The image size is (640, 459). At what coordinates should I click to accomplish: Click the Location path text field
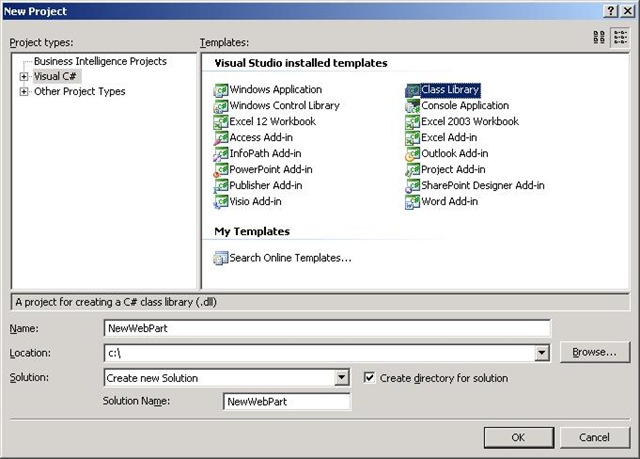(x=320, y=353)
